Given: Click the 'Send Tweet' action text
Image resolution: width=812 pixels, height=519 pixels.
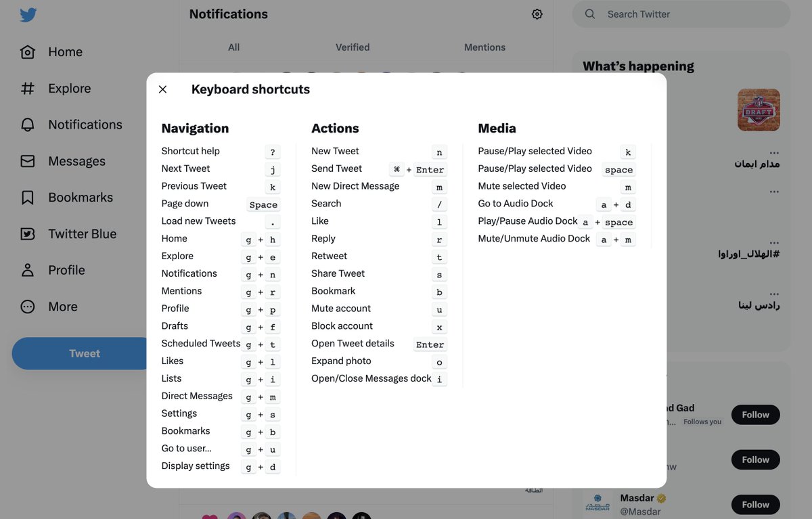Looking at the screenshot, I should [336, 168].
